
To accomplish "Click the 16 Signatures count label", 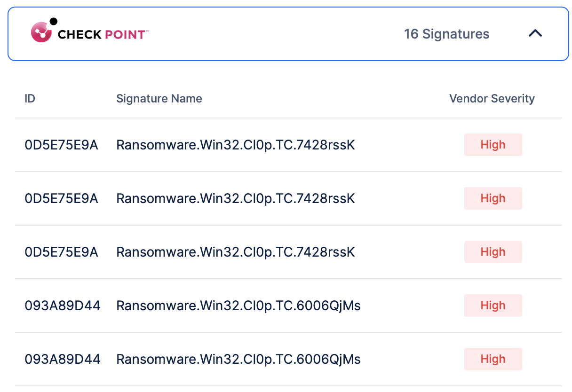I will [446, 34].
